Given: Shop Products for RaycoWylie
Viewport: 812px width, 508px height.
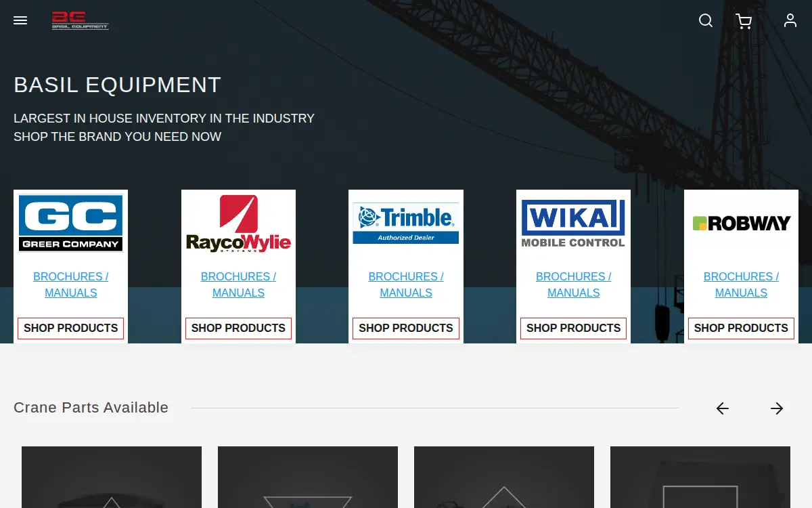Looking at the screenshot, I should tap(238, 329).
